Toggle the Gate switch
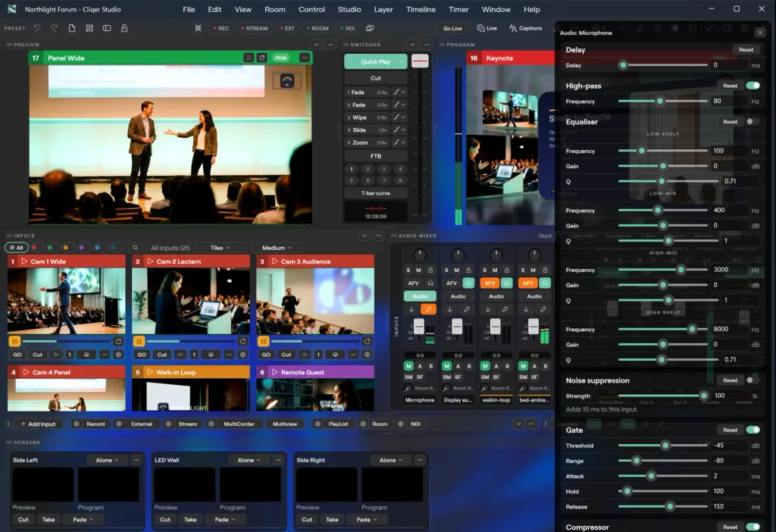The image size is (776, 532). 753,430
